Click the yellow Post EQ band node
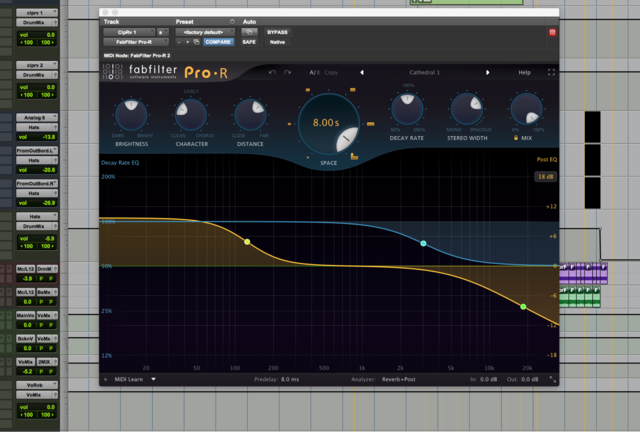 click(247, 242)
